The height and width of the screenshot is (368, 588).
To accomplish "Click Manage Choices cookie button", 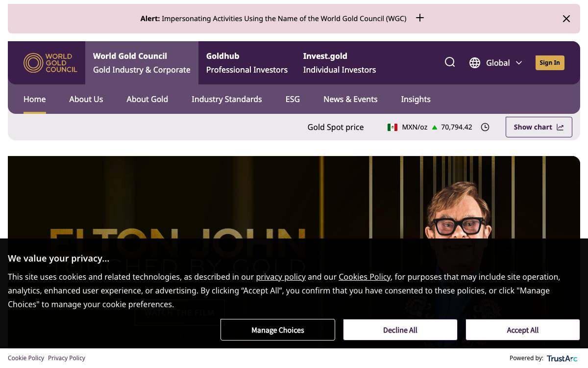I will [278, 330].
